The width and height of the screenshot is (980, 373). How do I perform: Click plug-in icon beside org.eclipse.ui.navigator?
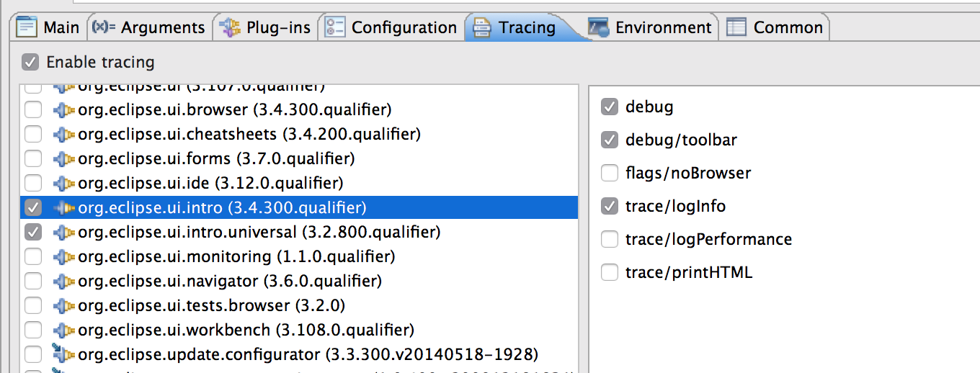pyautogui.click(x=64, y=282)
